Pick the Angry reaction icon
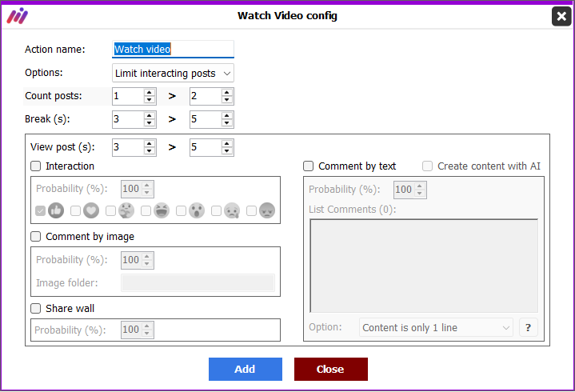This screenshot has width=575, height=392. pyautogui.click(x=267, y=211)
